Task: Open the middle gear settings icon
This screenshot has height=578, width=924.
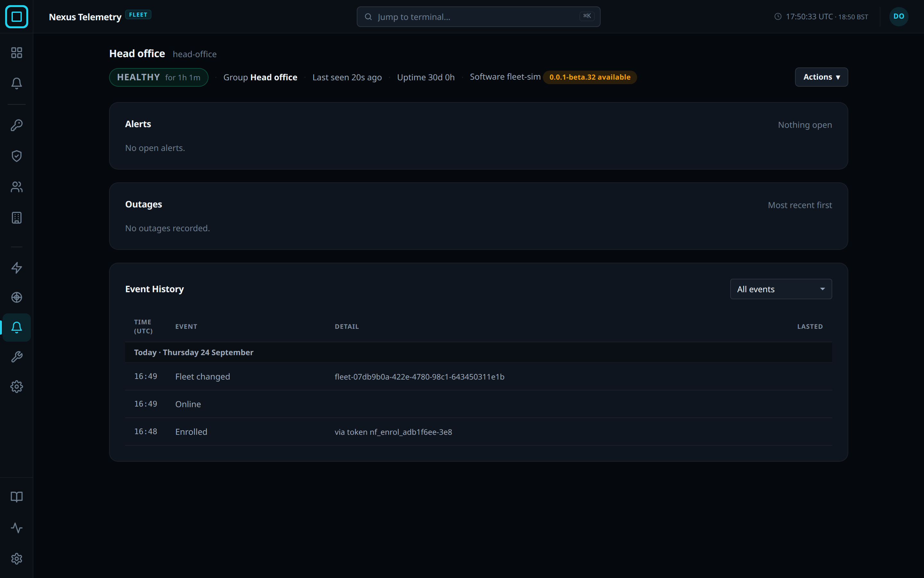Action: point(16,387)
